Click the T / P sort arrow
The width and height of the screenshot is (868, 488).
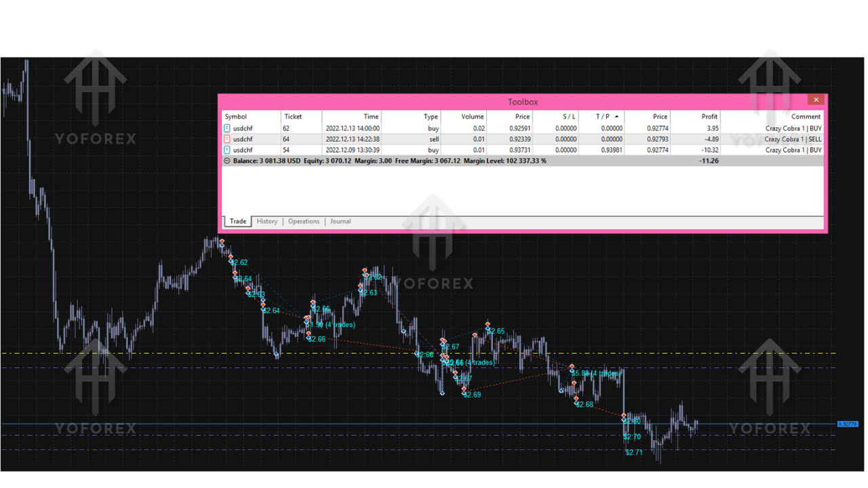click(x=616, y=117)
